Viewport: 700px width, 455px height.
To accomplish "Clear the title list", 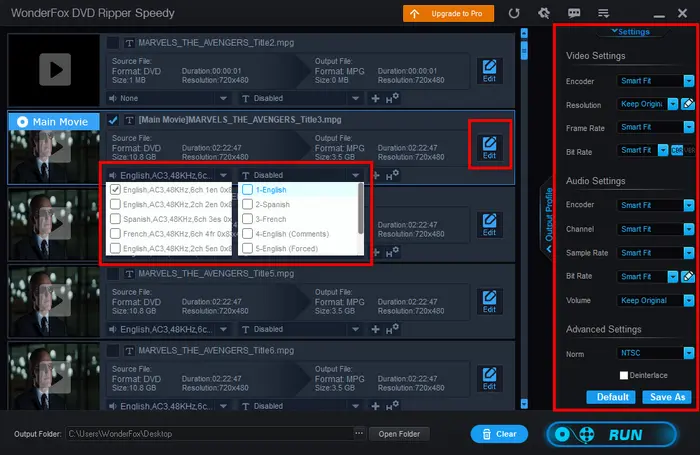I will coord(499,434).
